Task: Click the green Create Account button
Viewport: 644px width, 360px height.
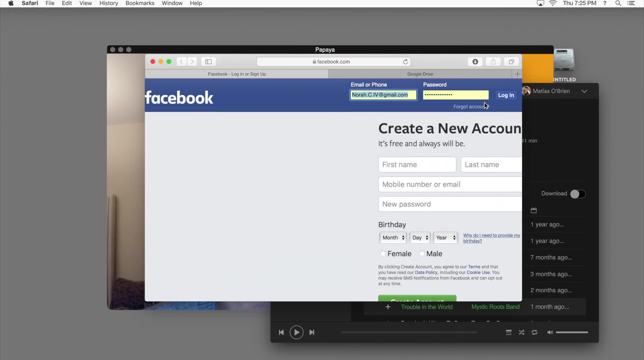Action: tap(417, 298)
